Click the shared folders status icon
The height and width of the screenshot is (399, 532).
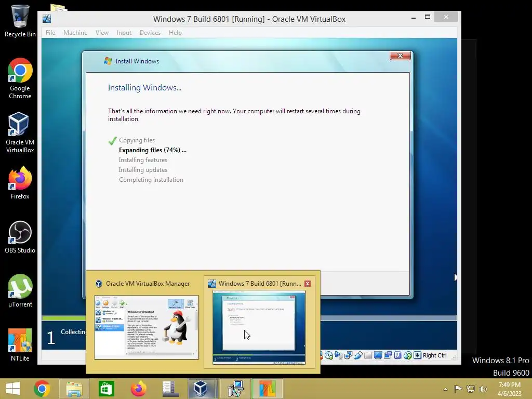pyautogui.click(x=368, y=355)
